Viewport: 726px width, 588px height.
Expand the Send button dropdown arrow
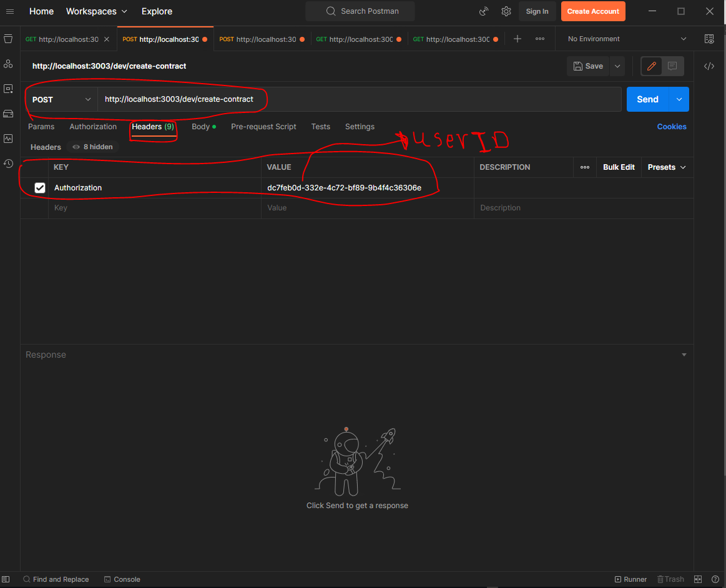(x=678, y=99)
